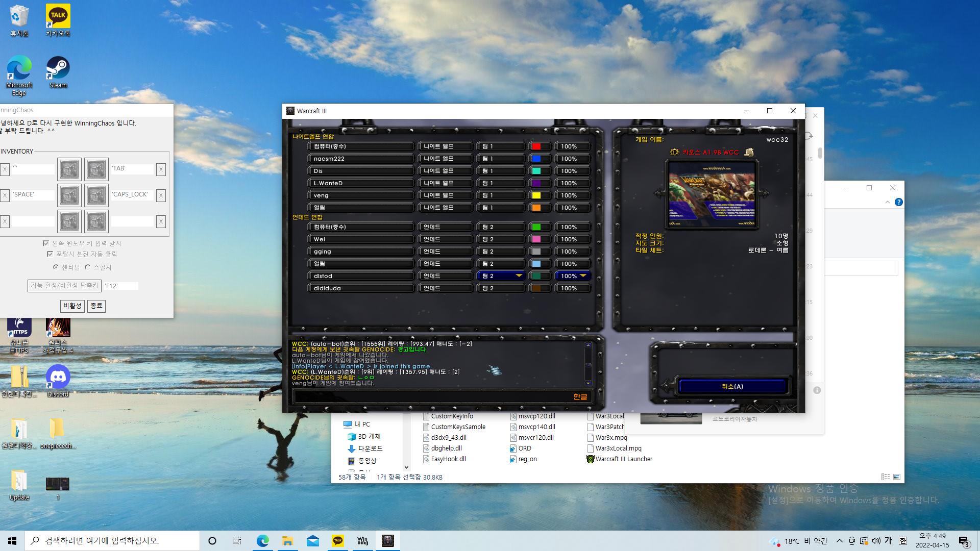This screenshot has height=551, width=980.
Task: Clear the 'TAB' hotkey with its X button
Action: 161,169
